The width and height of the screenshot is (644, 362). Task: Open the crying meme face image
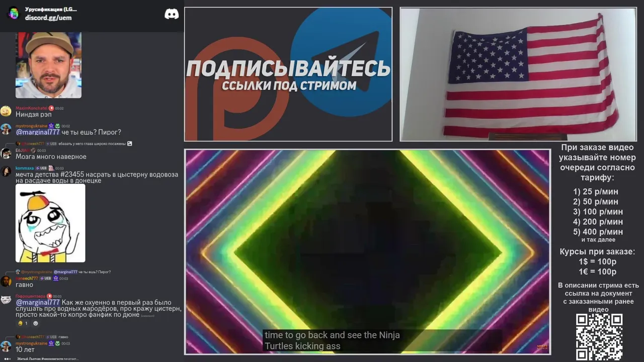pyautogui.click(x=50, y=223)
